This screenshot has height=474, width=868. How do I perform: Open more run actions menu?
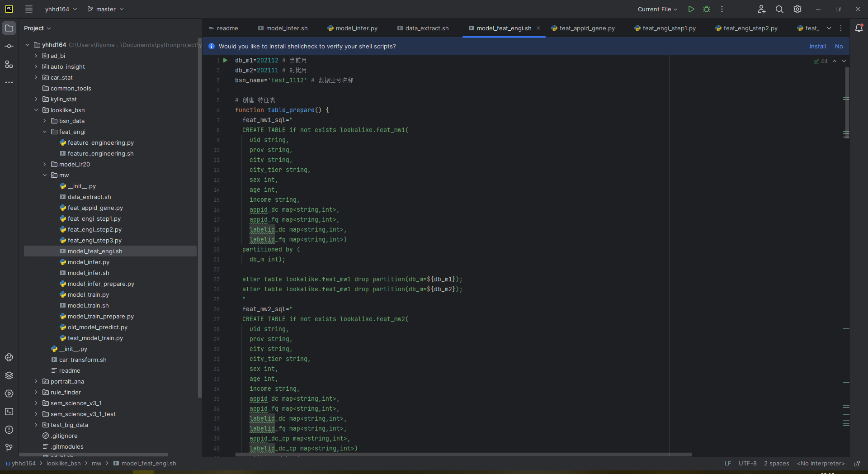click(x=722, y=9)
